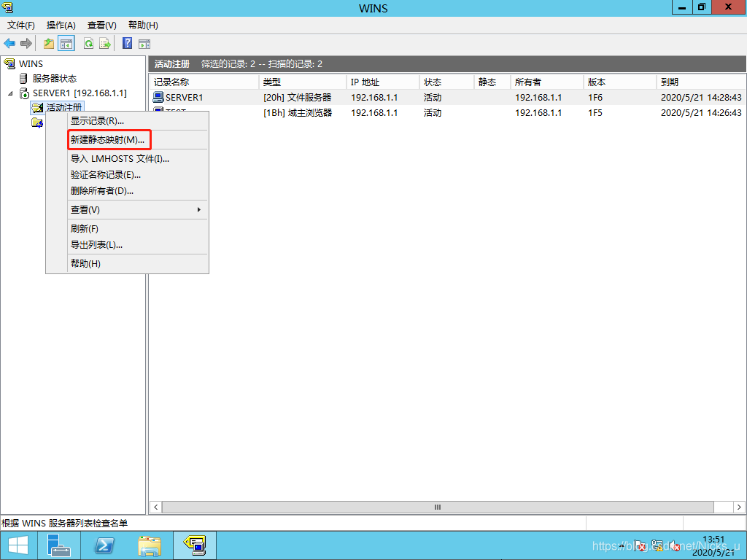Click the version cell 1F5
This screenshot has width=747, height=560.
coord(595,113)
